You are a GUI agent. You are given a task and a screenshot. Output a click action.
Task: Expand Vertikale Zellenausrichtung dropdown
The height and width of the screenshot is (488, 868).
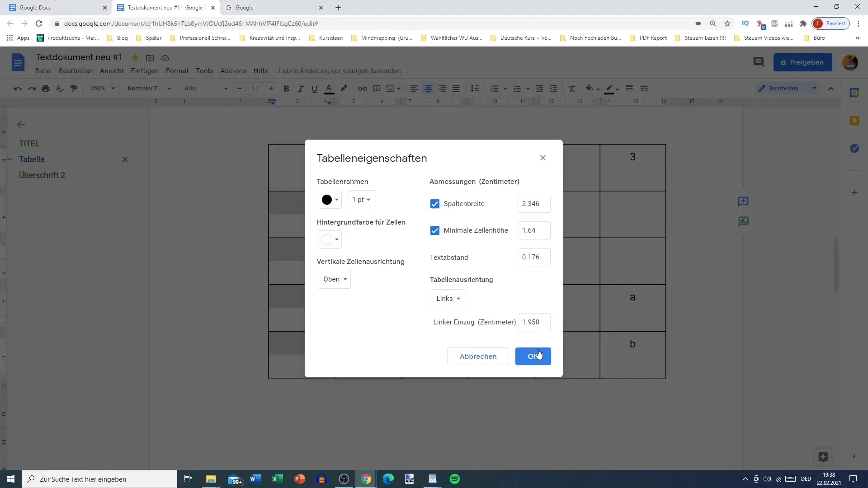335,279
